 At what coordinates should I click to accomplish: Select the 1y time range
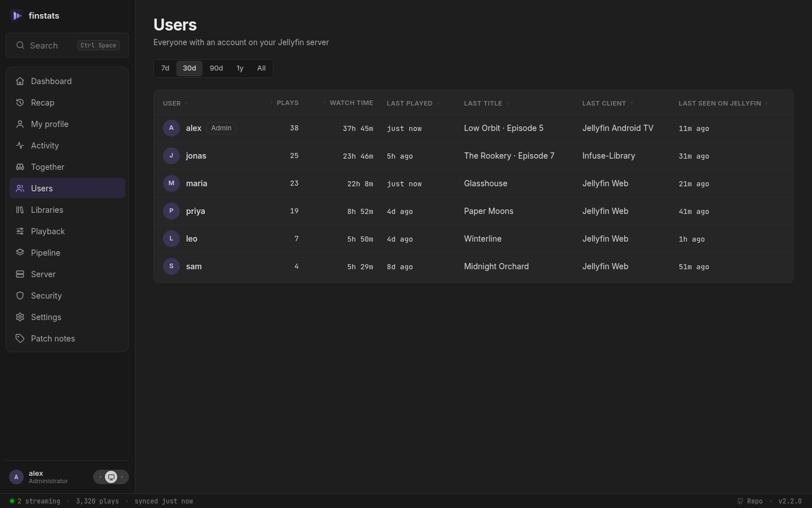point(240,68)
